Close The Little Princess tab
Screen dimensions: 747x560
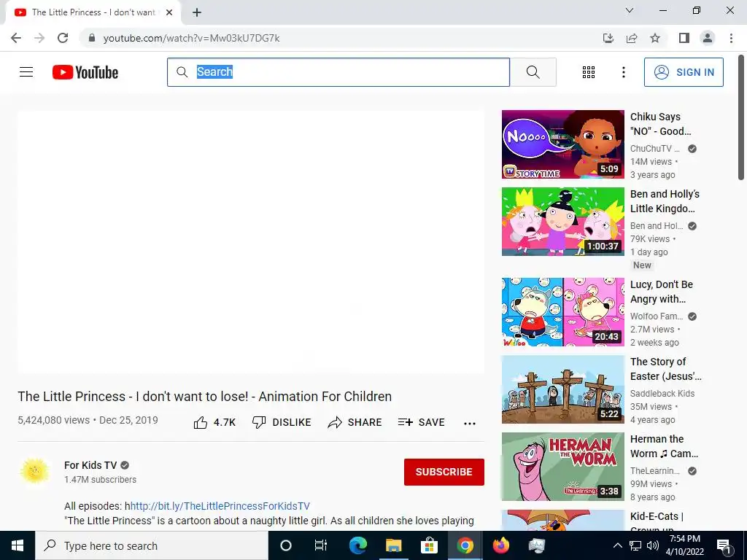[x=169, y=12]
